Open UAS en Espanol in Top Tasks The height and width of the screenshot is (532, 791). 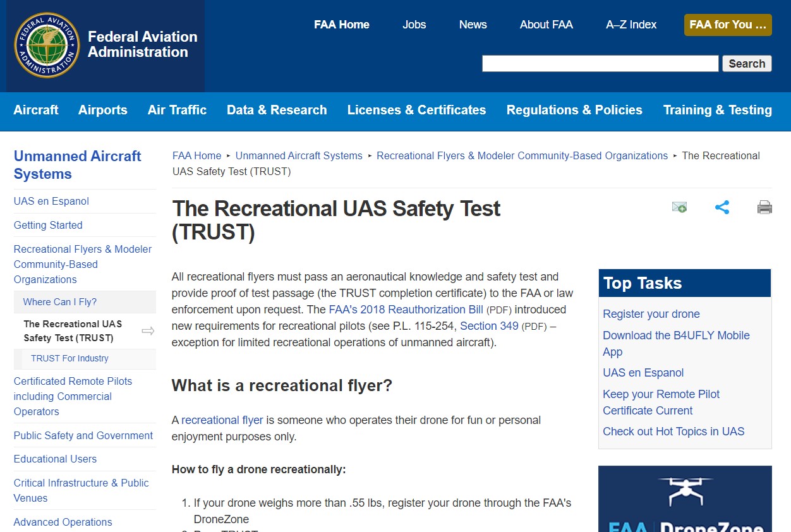(x=643, y=373)
